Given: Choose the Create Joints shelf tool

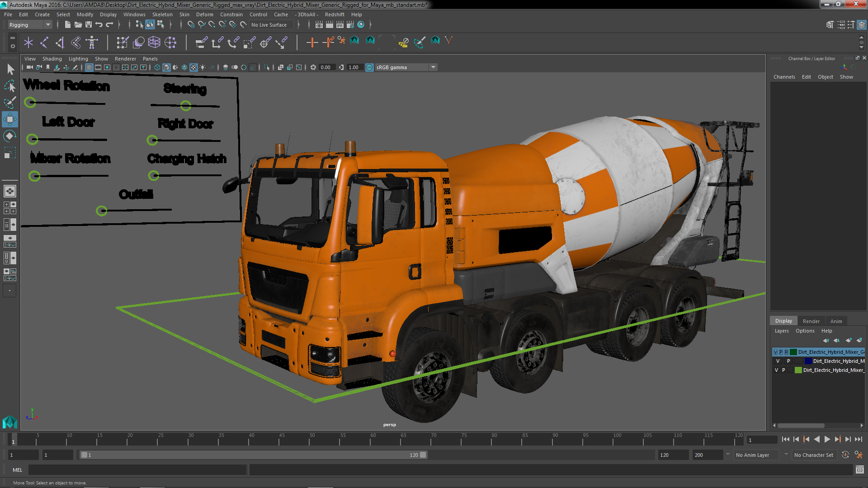Looking at the screenshot, I should 44,42.
